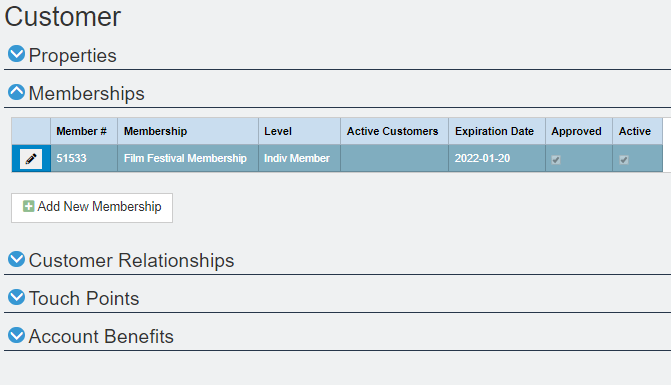Image resolution: width=671 pixels, height=385 pixels.
Task: Click the Indiv Member level cell
Action: click(x=300, y=158)
